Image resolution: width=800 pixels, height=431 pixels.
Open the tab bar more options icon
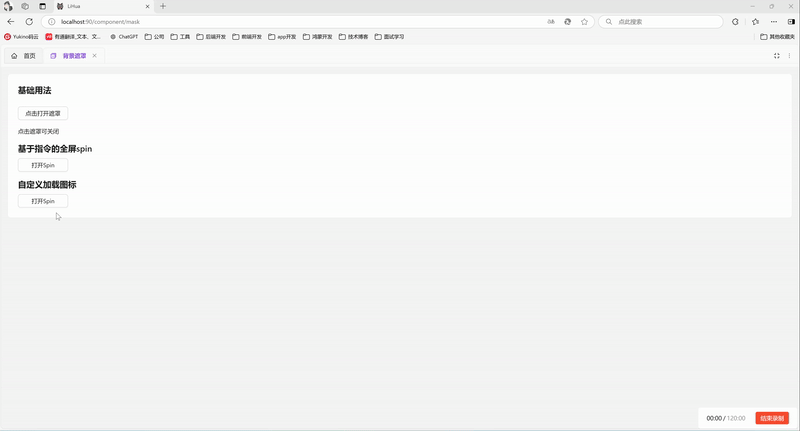(789, 56)
